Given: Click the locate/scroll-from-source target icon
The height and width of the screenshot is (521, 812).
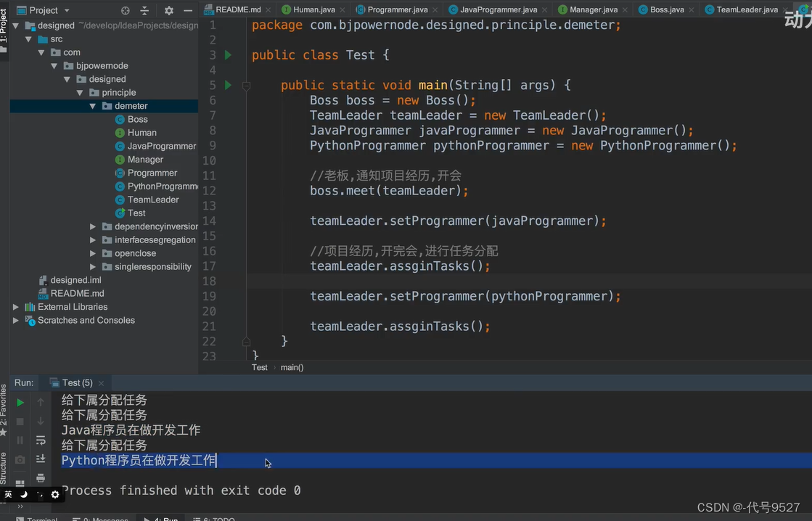Looking at the screenshot, I should (x=126, y=10).
